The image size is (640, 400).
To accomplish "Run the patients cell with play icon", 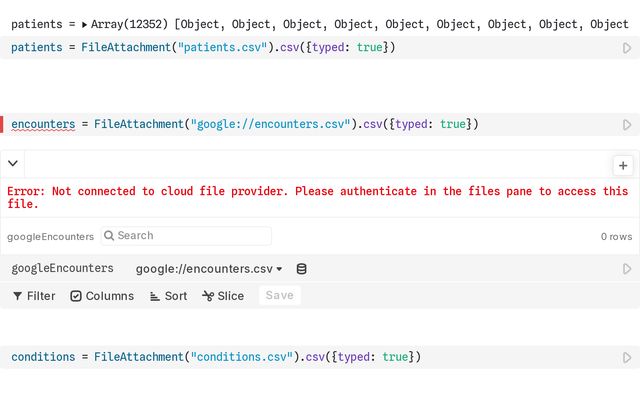I will tap(627, 48).
